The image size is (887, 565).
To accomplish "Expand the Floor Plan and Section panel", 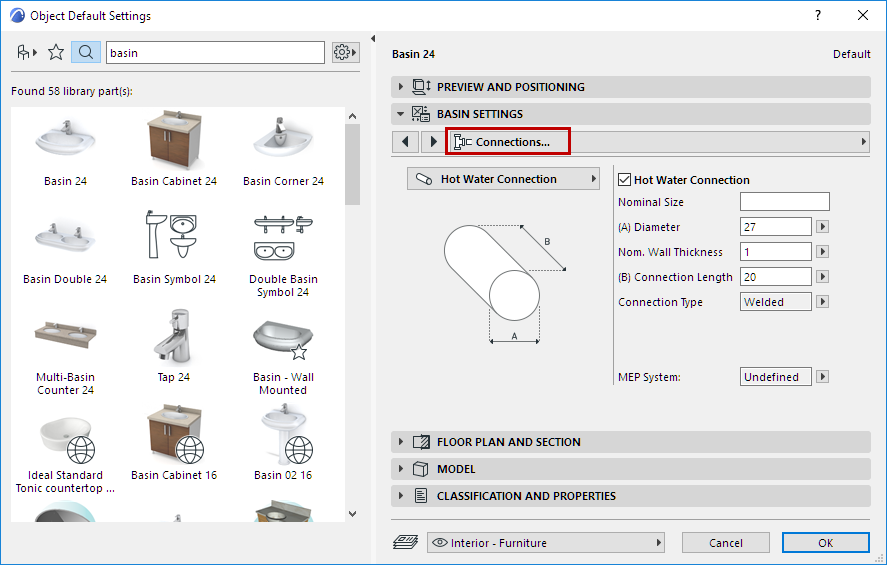I will point(401,442).
